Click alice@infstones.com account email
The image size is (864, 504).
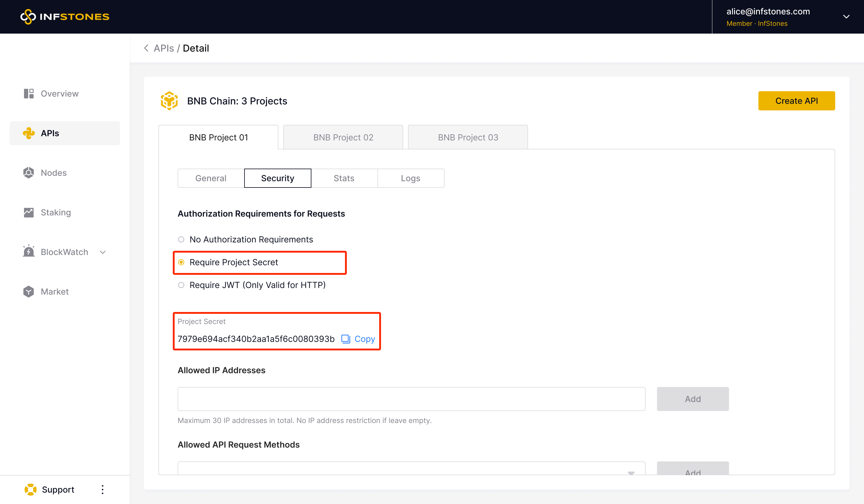click(x=768, y=11)
